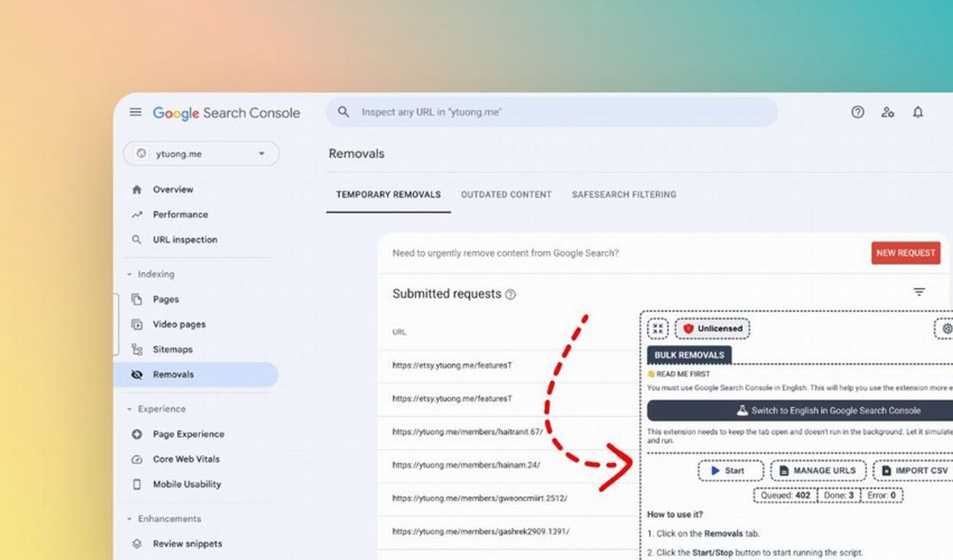Open the hamburger main menu

pyautogui.click(x=135, y=112)
